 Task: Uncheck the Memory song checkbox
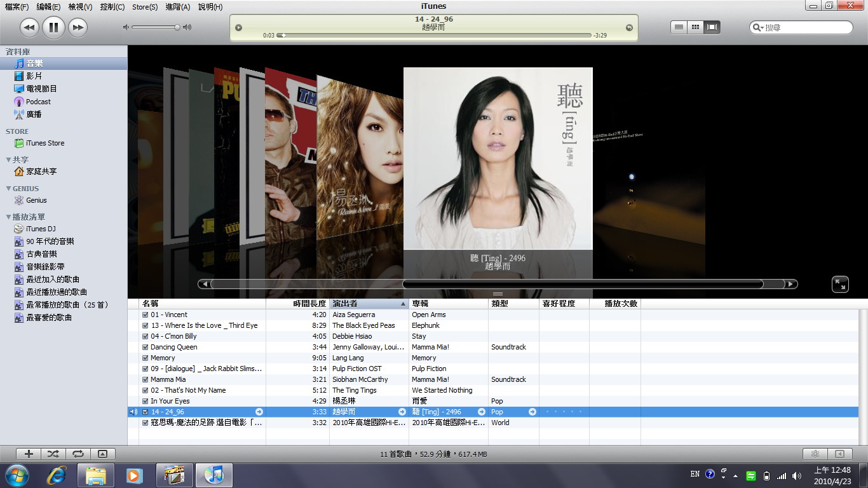146,358
